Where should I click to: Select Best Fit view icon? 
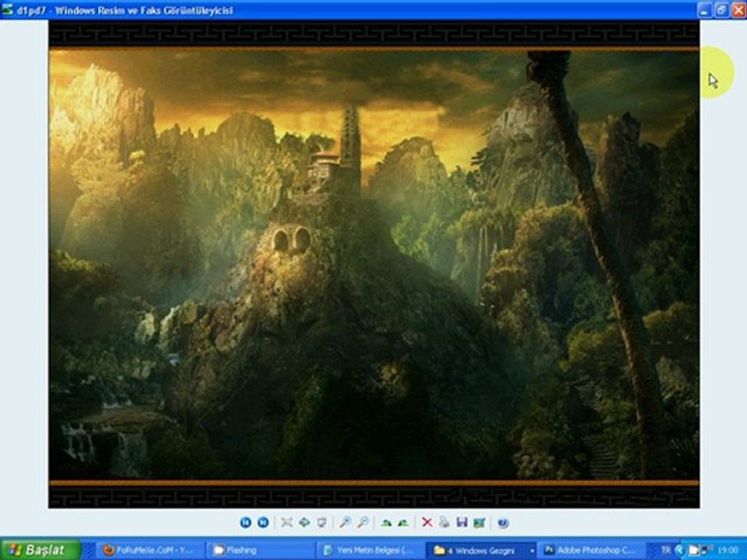tap(286, 523)
